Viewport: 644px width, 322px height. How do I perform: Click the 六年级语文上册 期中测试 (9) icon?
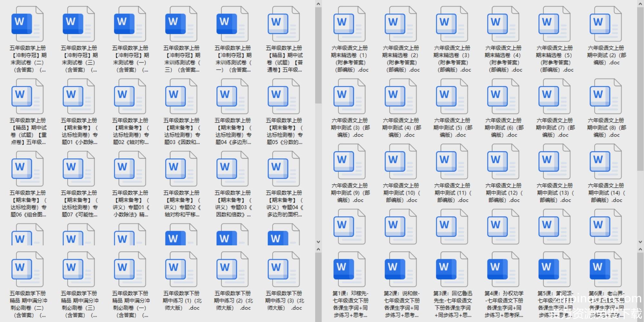349,161
